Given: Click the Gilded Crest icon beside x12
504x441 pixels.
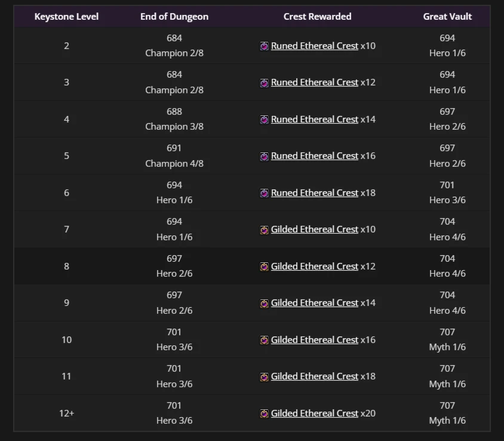Looking at the screenshot, I should [x=264, y=267].
